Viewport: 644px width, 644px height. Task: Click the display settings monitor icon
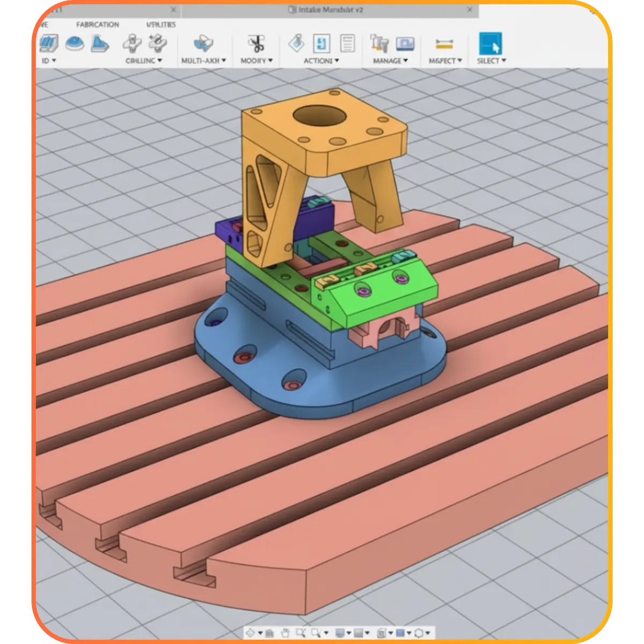[340, 633]
